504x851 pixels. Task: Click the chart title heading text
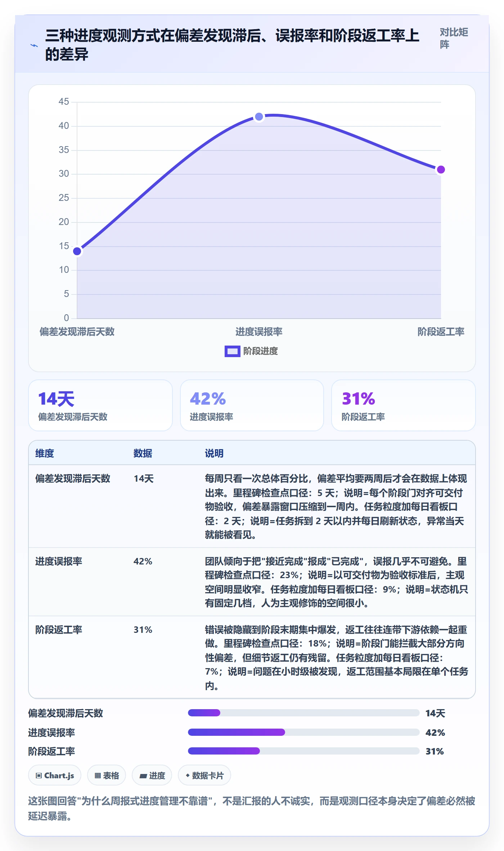pyautogui.click(x=232, y=45)
